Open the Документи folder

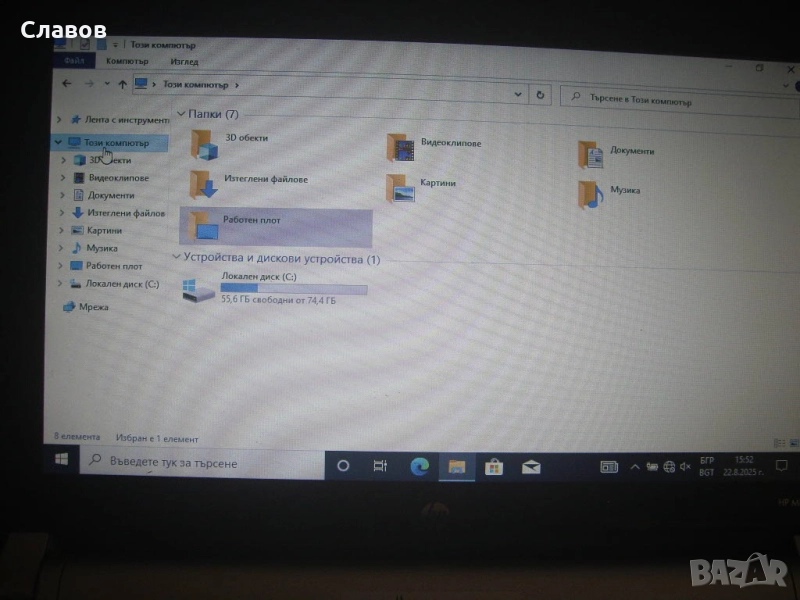click(590, 154)
